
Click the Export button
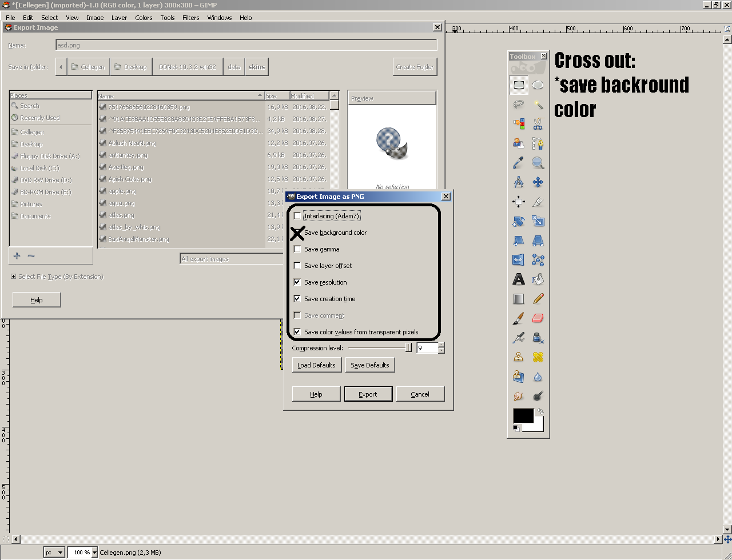(x=368, y=394)
